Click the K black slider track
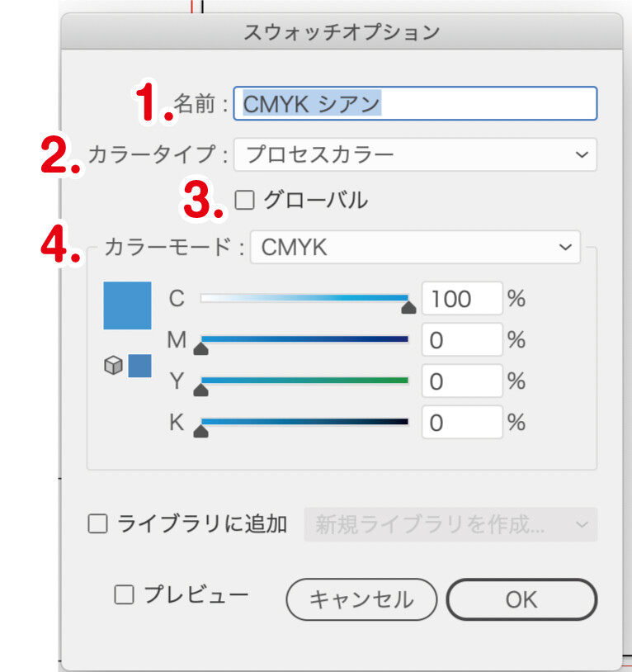632x672 pixels. 305,422
